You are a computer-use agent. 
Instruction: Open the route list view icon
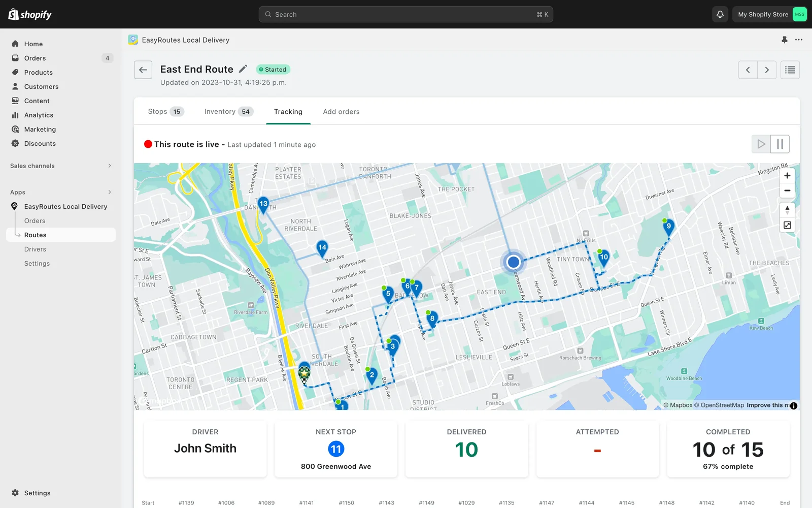(790, 70)
